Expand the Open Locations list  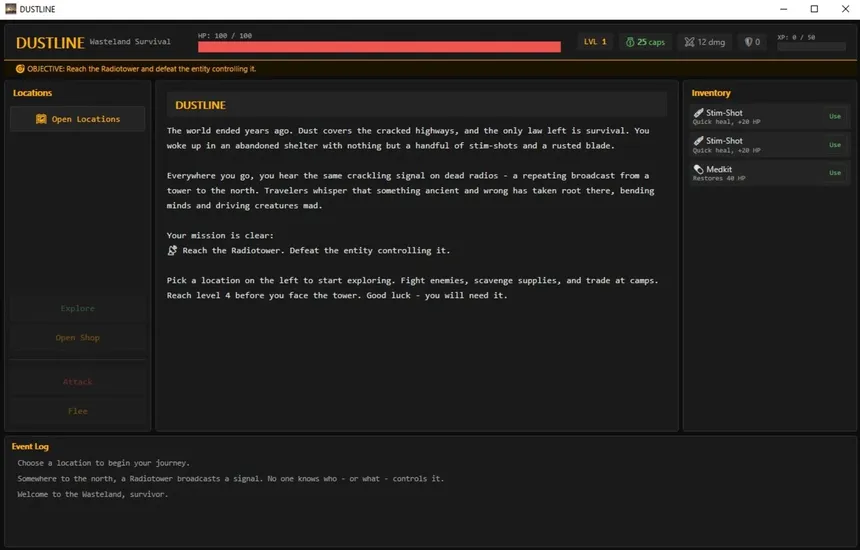[x=78, y=119]
